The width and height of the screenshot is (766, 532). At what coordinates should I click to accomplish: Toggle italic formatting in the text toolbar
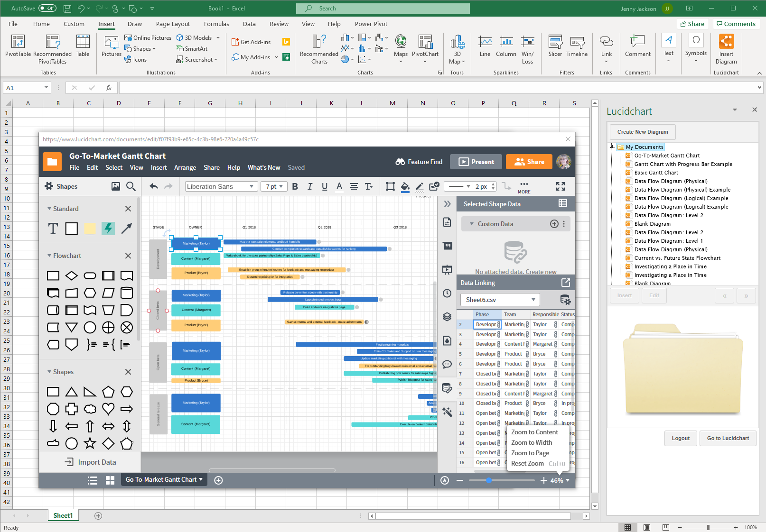[x=310, y=186]
